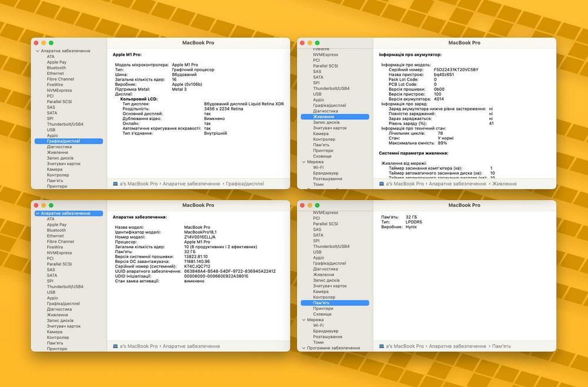The width and height of the screenshot is (588, 387).
Task: Click maximum capacity value 89%
Action: pyautogui.click(x=442, y=143)
